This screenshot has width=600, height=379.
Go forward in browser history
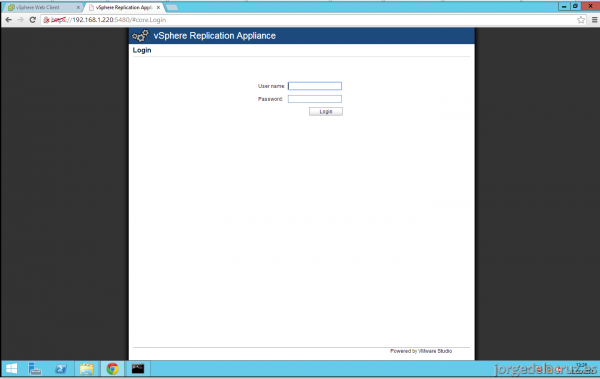(x=20, y=20)
